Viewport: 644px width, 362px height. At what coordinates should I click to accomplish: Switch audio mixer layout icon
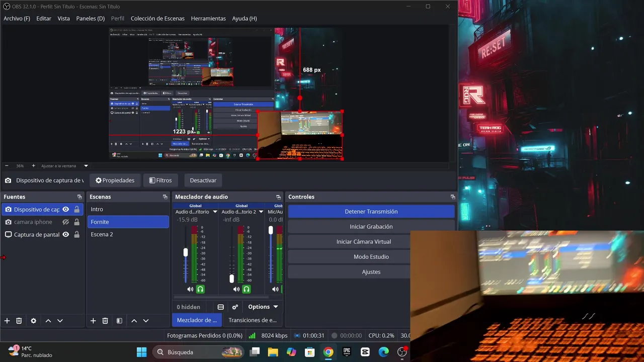coord(220,307)
